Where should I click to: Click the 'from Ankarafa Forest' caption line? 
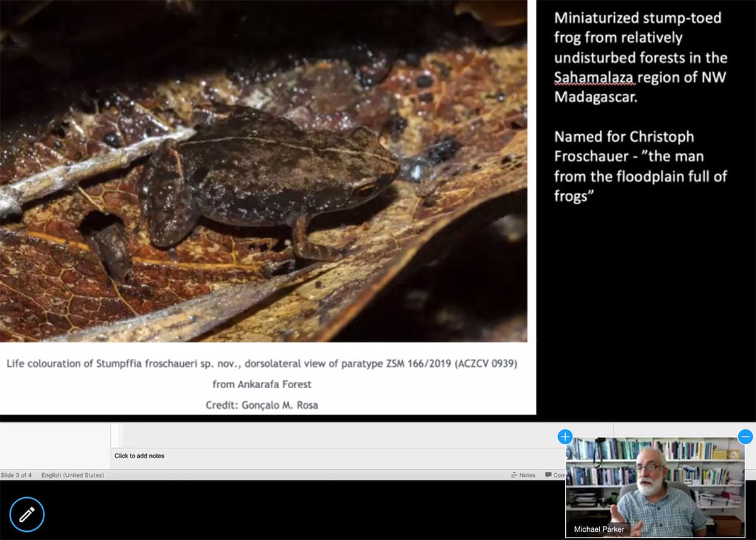[x=261, y=384]
